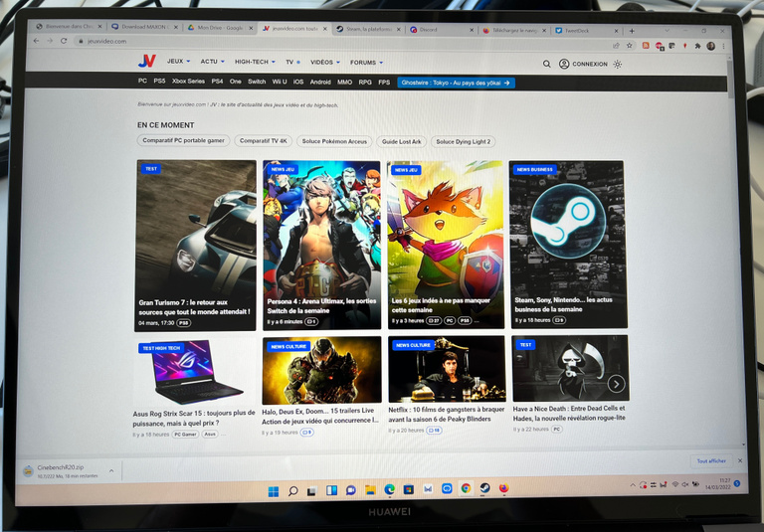The width and height of the screenshot is (764, 532).
Task: Expand the FORUMS dropdown menu
Action: [366, 63]
